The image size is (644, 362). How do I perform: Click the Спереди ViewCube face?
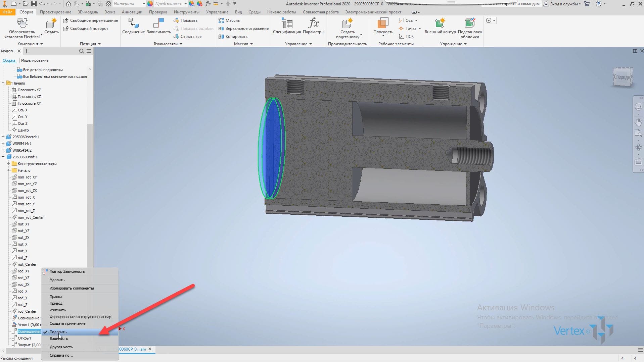[623, 77]
